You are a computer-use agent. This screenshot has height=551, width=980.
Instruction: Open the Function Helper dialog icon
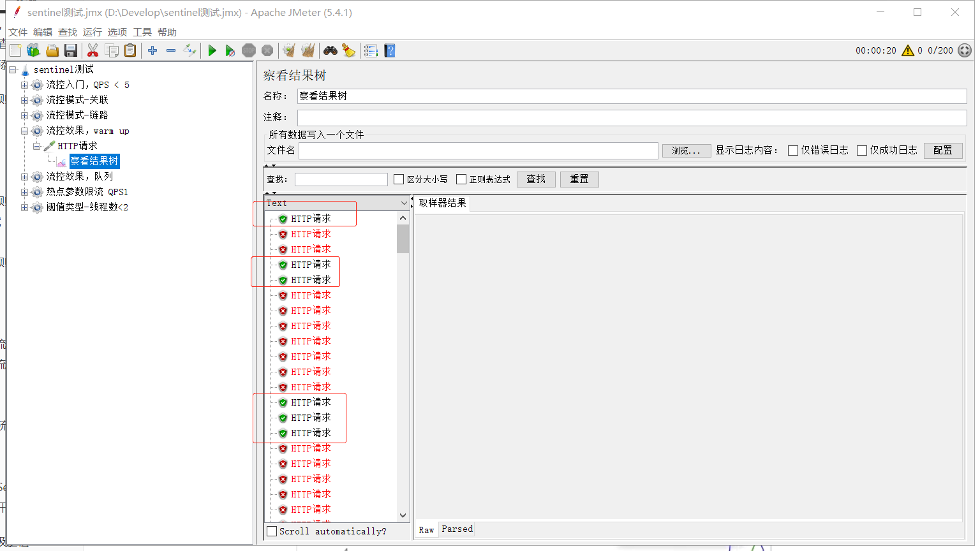[371, 50]
